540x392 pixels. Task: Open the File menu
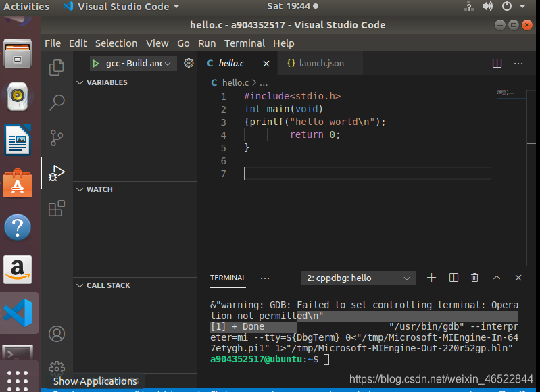tap(52, 43)
